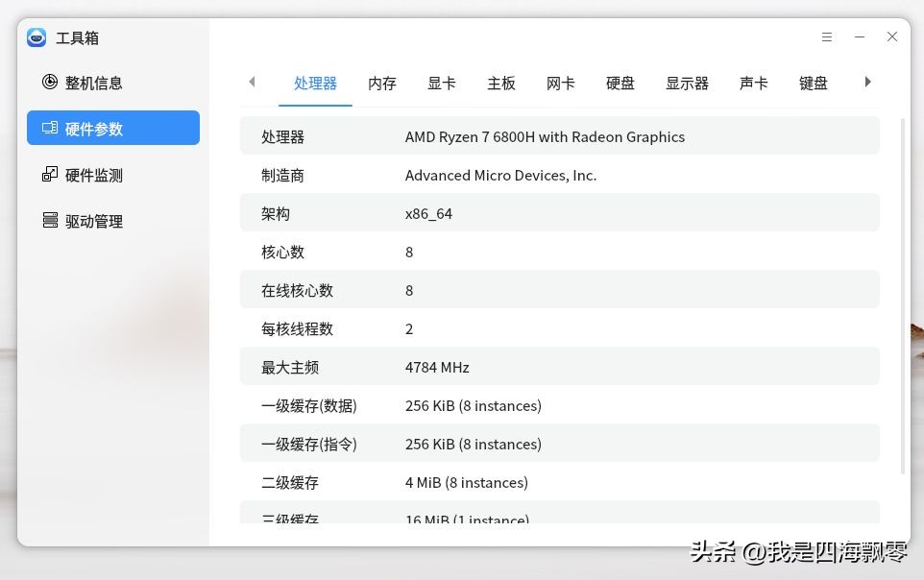Open the 主板 tab

pyautogui.click(x=500, y=84)
